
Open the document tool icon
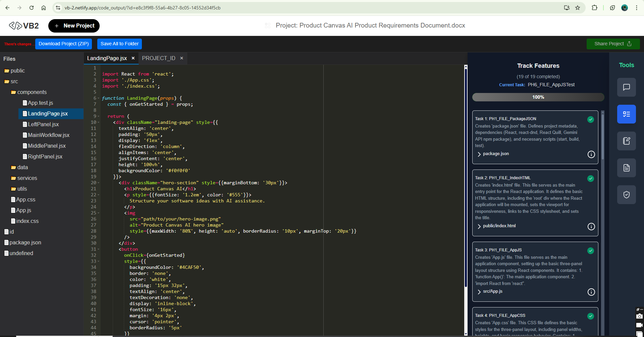[626, 168]
